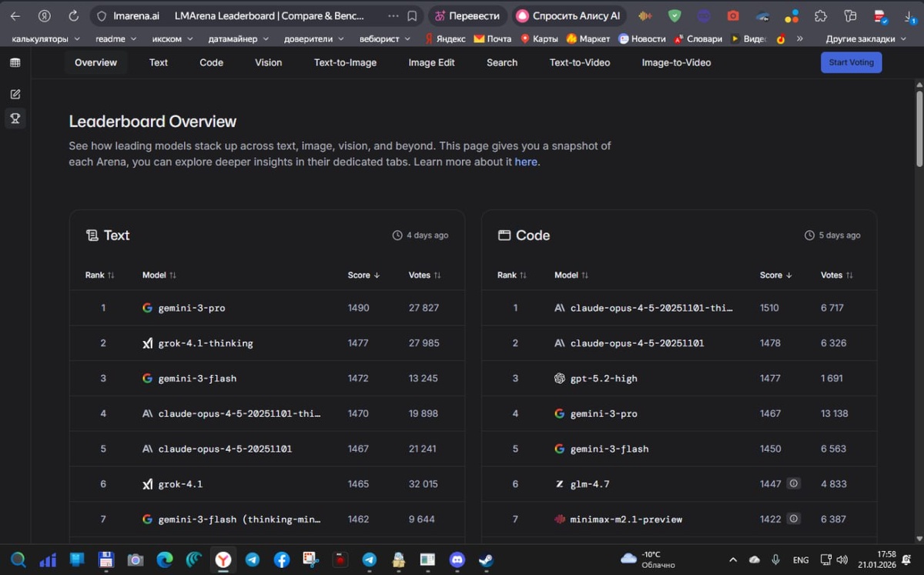Expand the доверители bookmarks folder

[314, 38]
